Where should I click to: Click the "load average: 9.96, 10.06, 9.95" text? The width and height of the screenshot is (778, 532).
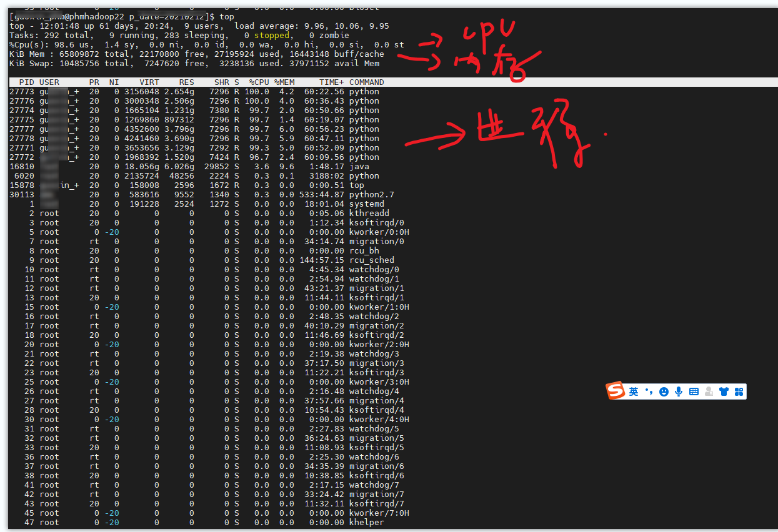click(312, 26)
